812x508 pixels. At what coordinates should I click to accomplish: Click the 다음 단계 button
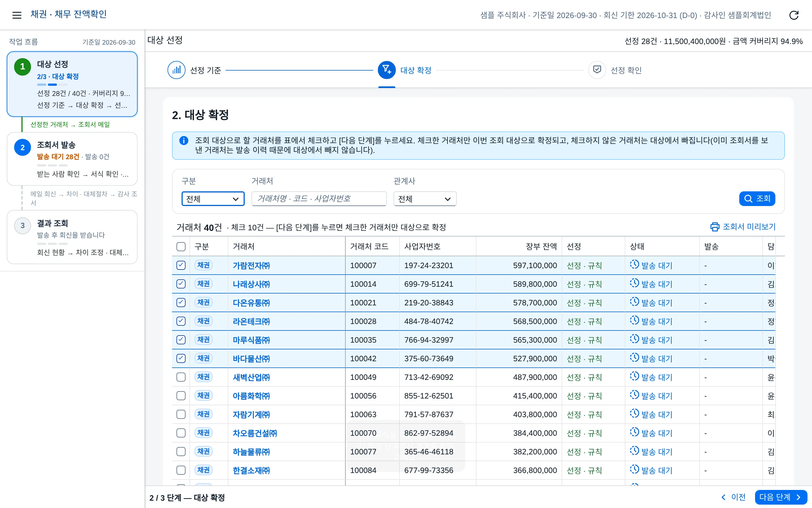point(781,497)
